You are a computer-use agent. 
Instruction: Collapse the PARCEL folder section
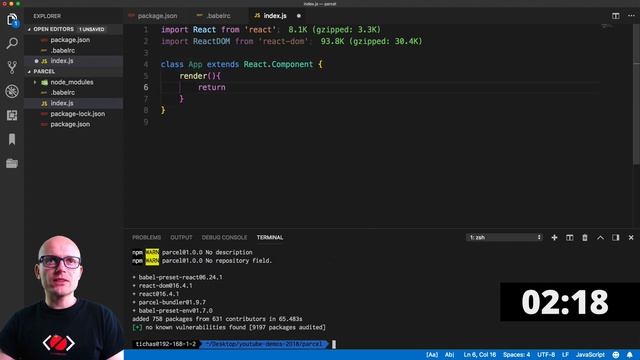click(x=44, y=71)
